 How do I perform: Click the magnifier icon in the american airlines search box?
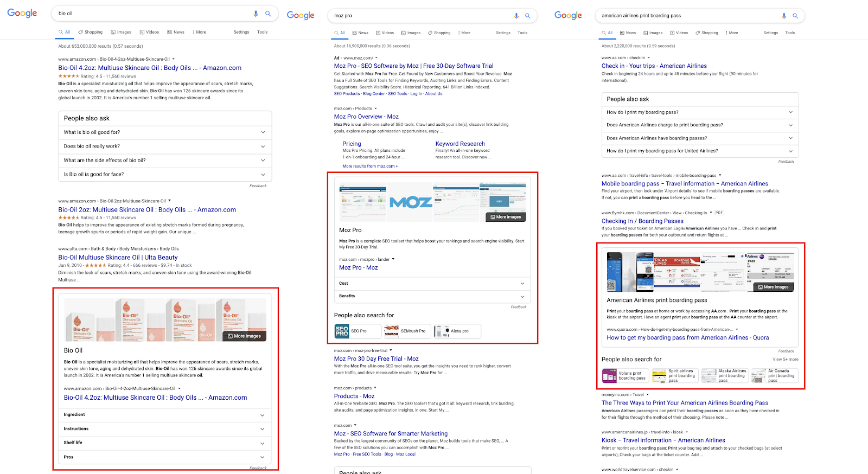(x=795, y=16)
